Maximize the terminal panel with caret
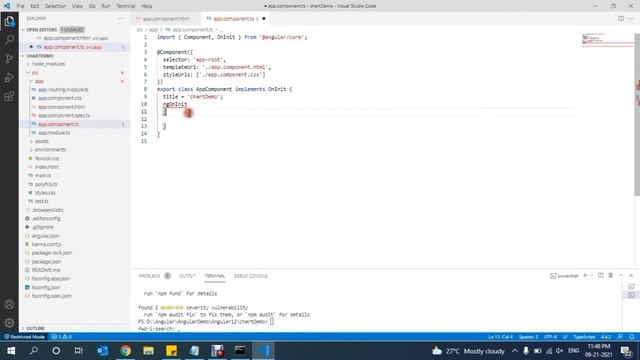Image resolution: width=640 pixels, height=360 pixels. 621,276
